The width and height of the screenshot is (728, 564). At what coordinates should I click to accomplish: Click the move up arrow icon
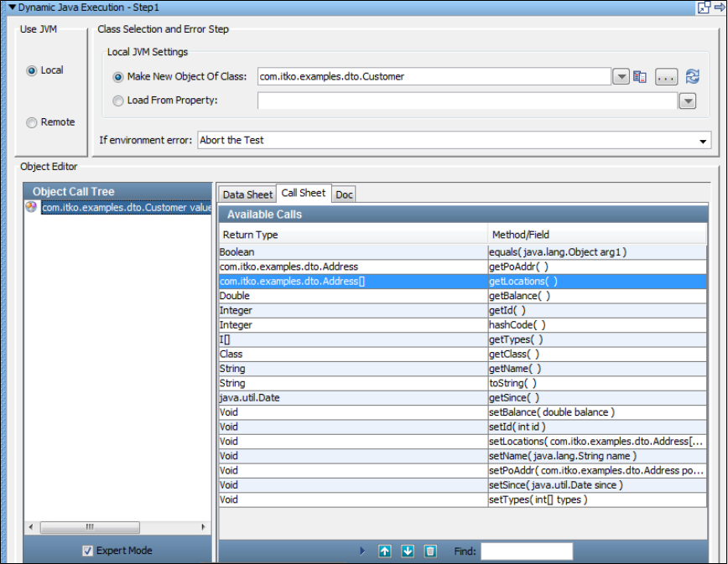click(x=385, y=551)
